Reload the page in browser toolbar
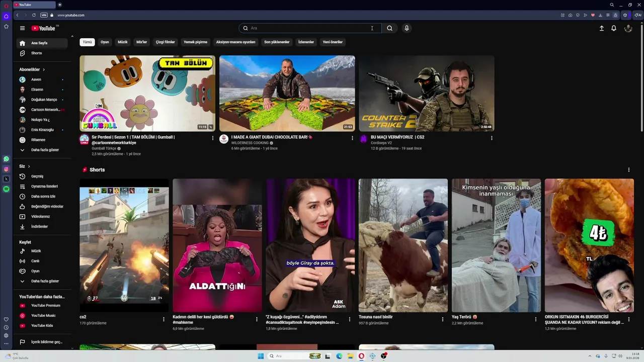This screenshot has height=362, width=644. (33, 15)
